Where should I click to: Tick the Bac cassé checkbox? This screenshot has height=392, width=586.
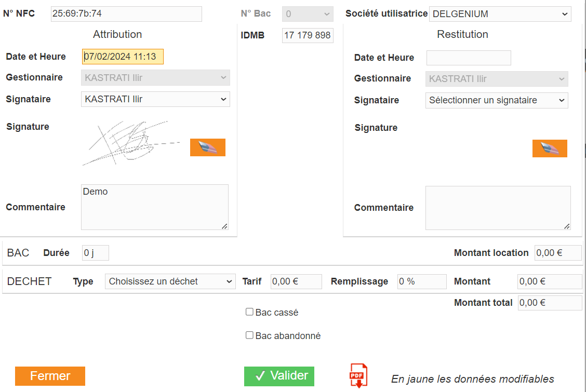tap(249, 312)
